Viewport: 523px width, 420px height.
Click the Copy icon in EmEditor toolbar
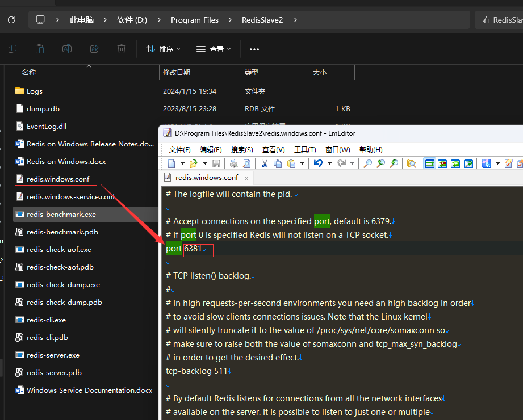(x=278, y=163)
